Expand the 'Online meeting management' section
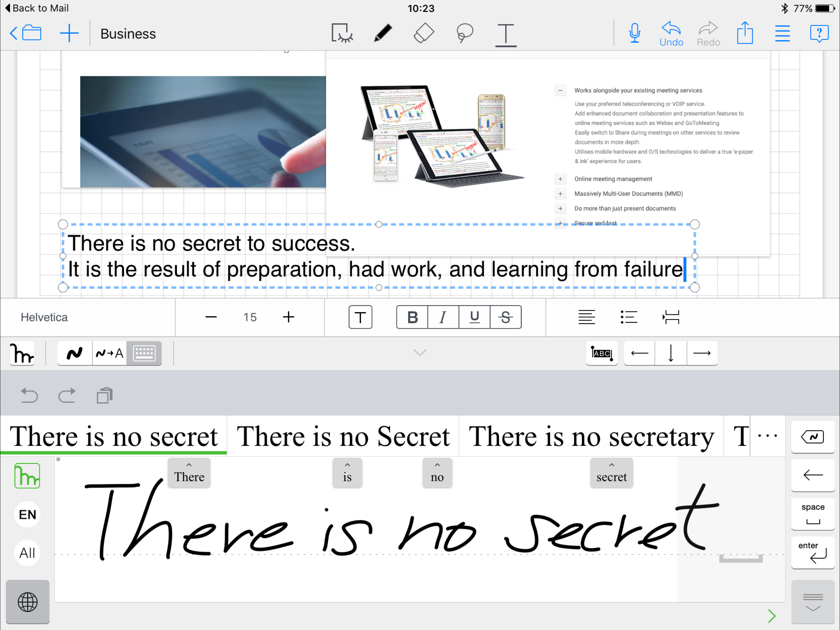The height and width of the screenshot is (630, 840). (560, 179)
